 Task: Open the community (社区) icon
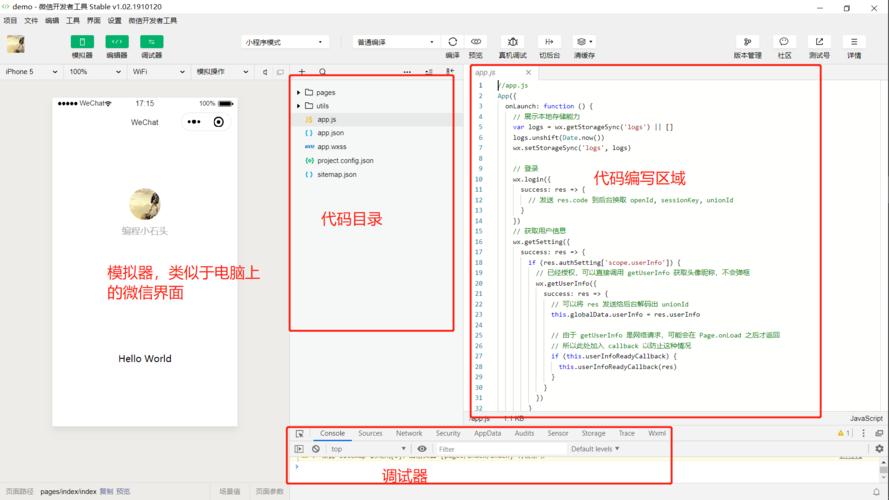point(784,41)
